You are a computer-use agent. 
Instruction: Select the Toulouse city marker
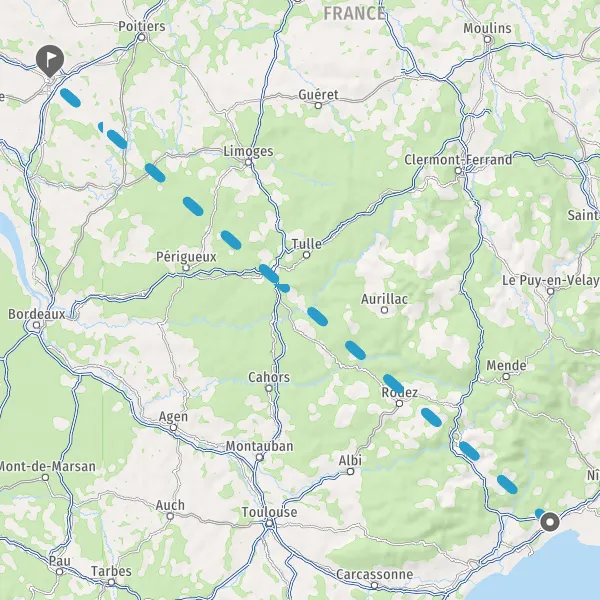[x=269, y=523]
